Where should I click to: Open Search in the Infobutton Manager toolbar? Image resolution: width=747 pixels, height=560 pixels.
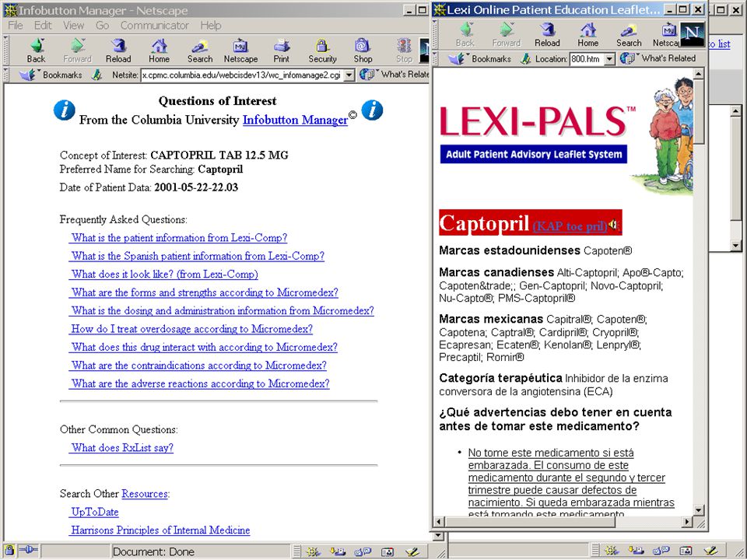(200, 51)
